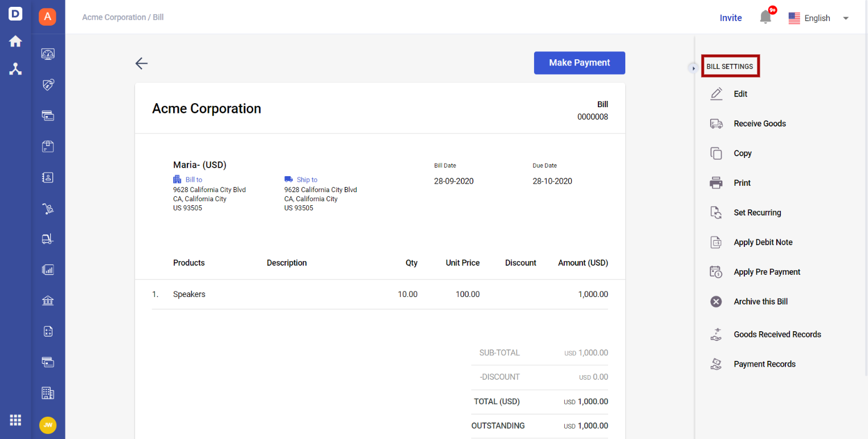The height and width of the screenshot is (439, 868).
Task: Open the products box sidebar icon
Action: (x=48, y=147)
